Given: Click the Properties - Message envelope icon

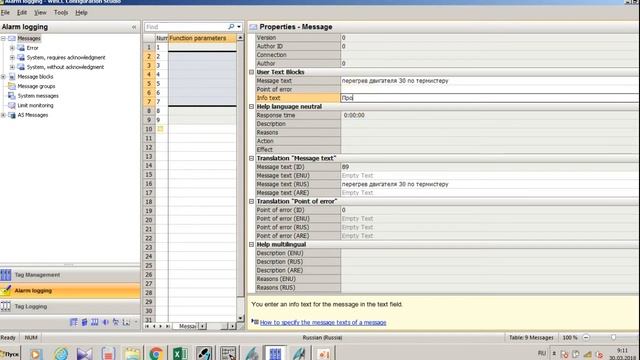Looking at the screenshot, I should pos(253,27).
